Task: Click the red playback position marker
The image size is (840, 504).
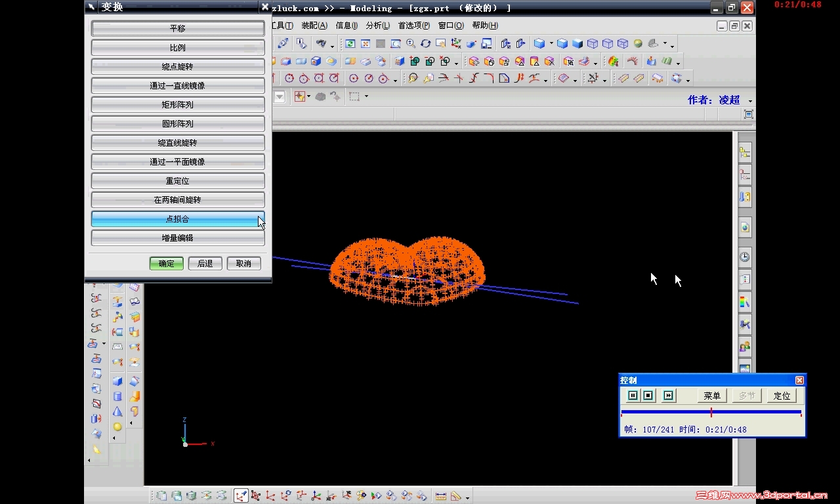Action: pyautogui.click(x=711, y=412)
